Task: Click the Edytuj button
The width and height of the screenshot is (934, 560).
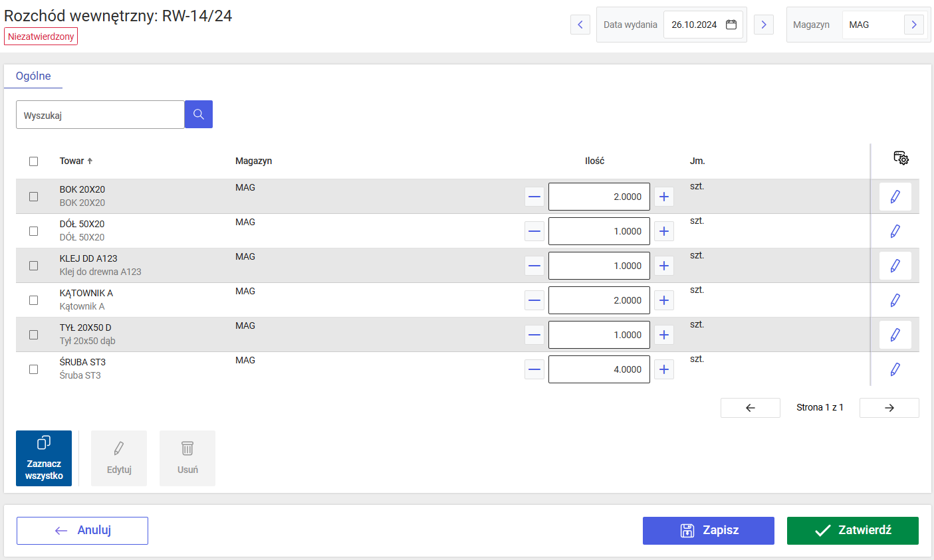Action: pos(119,458)
